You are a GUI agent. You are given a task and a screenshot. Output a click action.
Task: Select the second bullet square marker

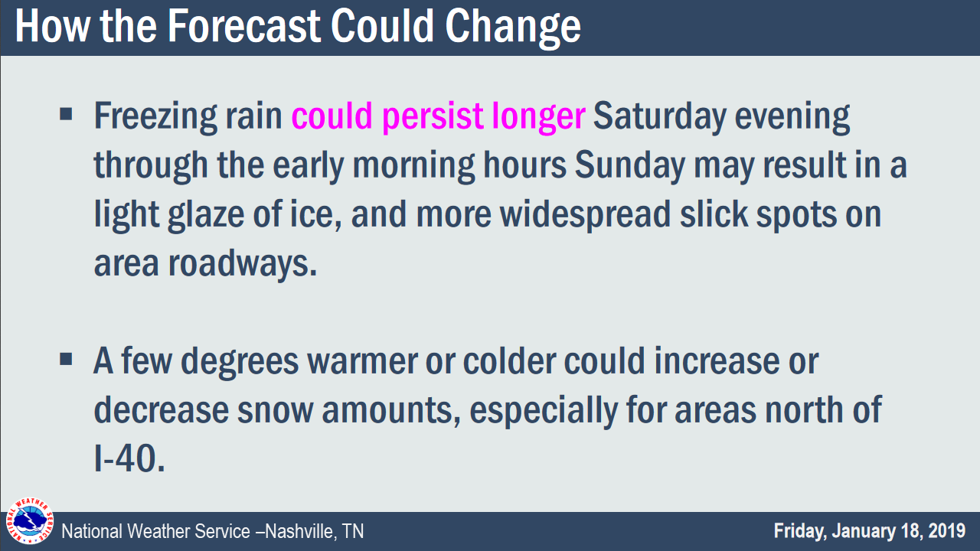coord(65,358)
